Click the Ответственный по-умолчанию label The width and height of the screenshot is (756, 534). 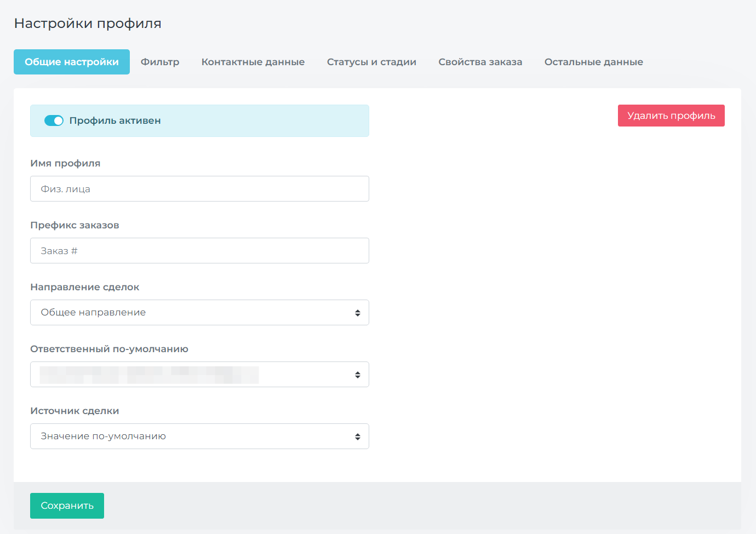pos(109,349)
